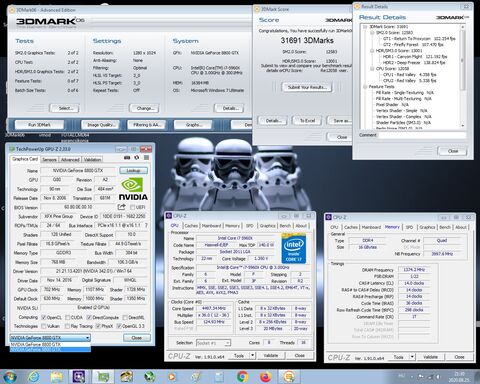Open Tools dropdown arrow in CPU-Z processor window
Image resolution: width=480 pixels, height=384 pixels.
pos(252,355)
